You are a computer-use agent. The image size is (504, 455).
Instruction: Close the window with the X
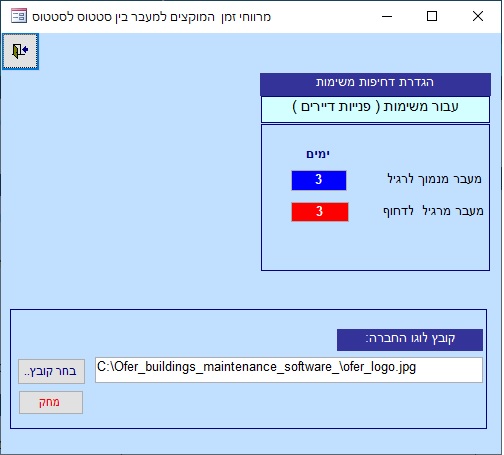point(478,16)
